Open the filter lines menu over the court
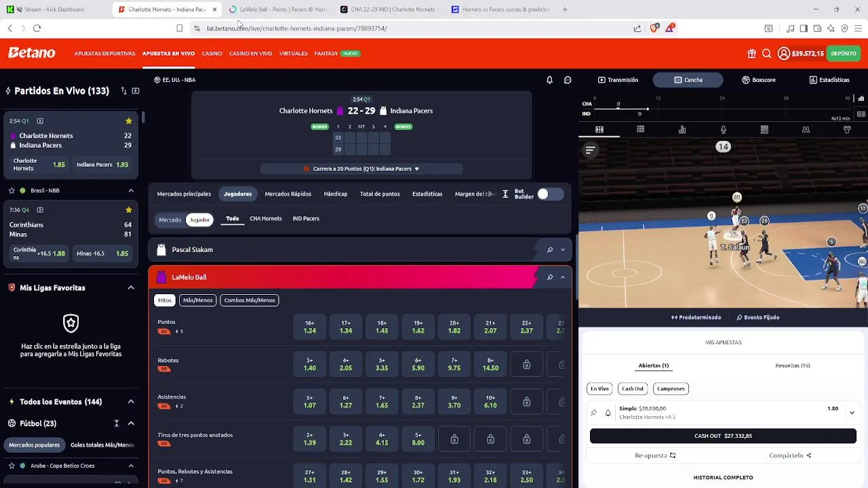Screen dimensions: 868x488 click(x=590, y=150)
